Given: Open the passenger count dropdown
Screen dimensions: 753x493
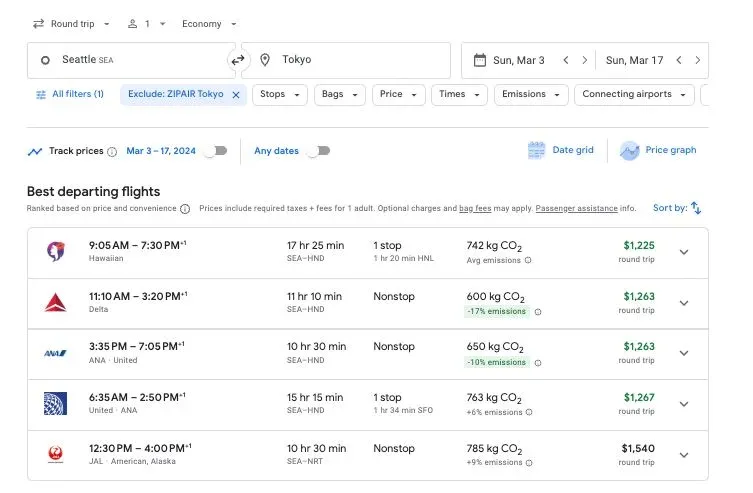Looking at the screenshot, I should tap(146, 24).
